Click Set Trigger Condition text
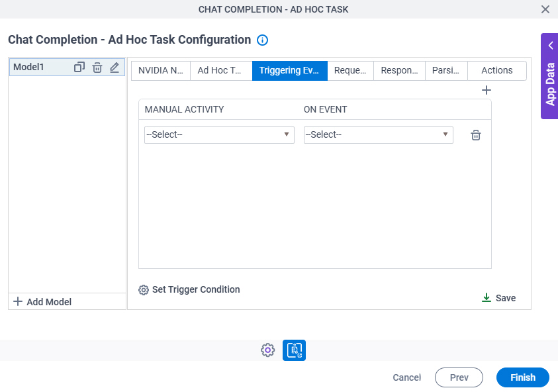This screenshot has width=558, height=392. [x=196, y=289]
